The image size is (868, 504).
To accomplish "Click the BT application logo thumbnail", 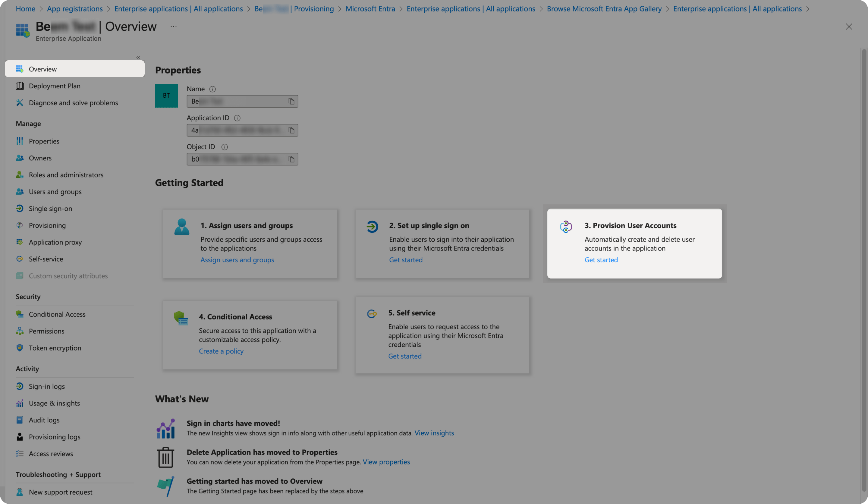I will coord(166,96).
